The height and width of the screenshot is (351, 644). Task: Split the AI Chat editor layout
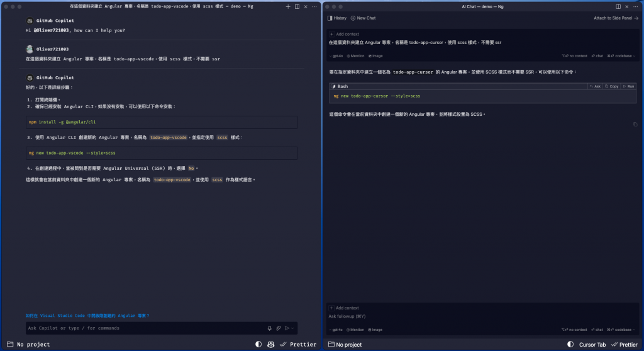click(618, 6)
